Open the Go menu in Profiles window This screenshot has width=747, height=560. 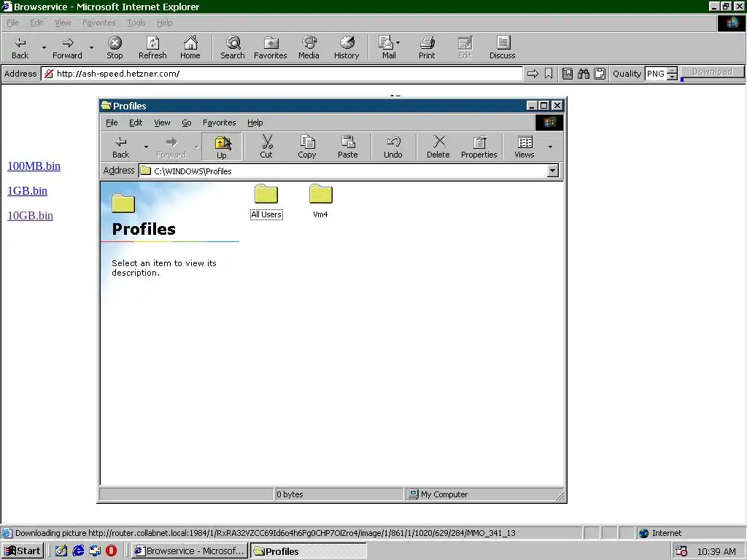(x=186, y=122)
